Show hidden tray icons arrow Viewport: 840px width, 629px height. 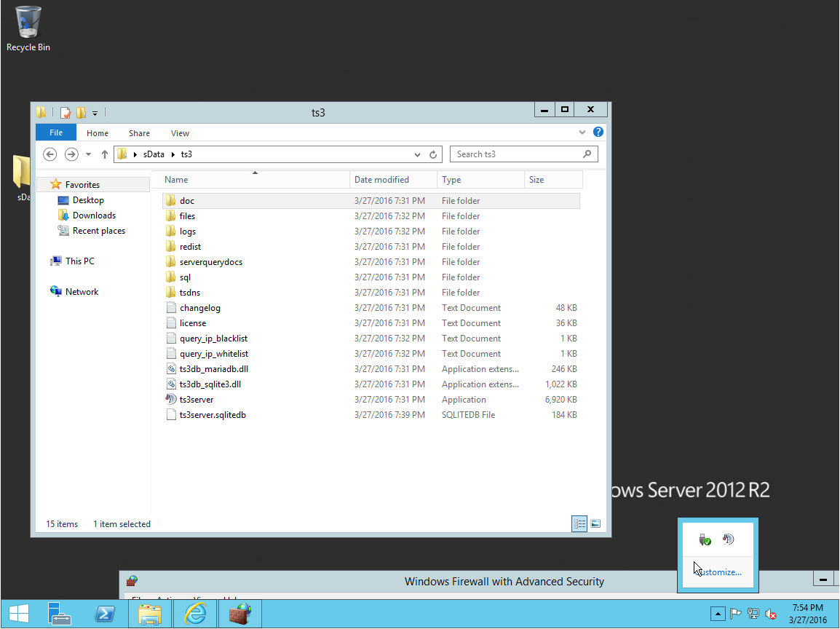[x=718, y=613]
